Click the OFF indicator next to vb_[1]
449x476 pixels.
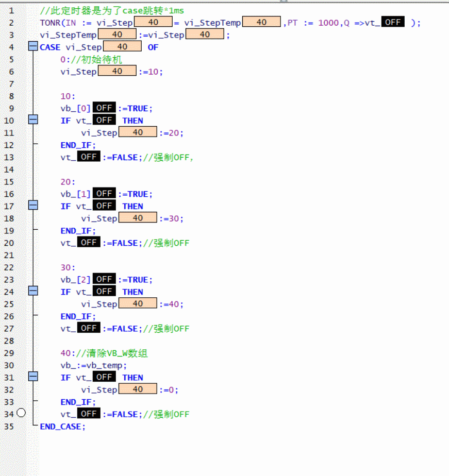105,193
